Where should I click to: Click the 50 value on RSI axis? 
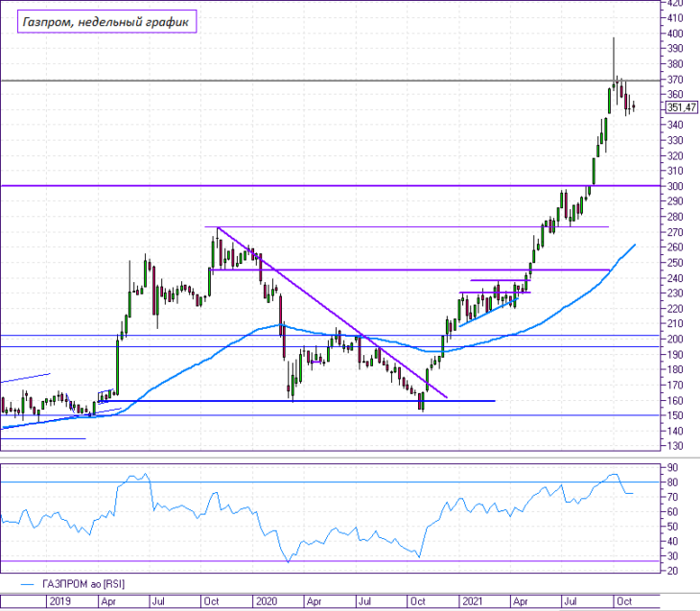point(672,527)
